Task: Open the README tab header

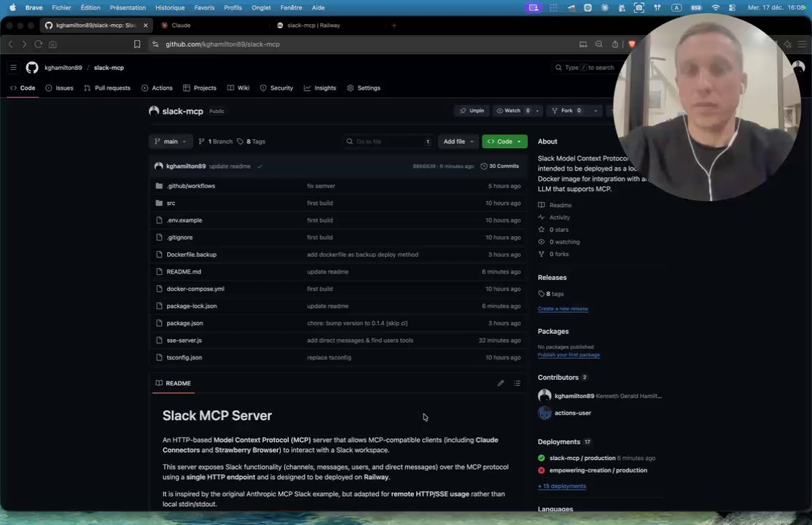Action: 173,384
